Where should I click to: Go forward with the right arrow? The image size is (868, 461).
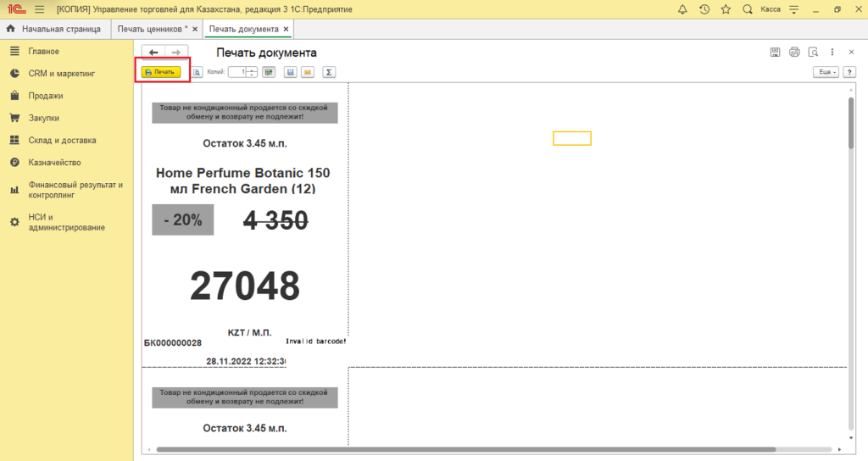tap(176, 53)
